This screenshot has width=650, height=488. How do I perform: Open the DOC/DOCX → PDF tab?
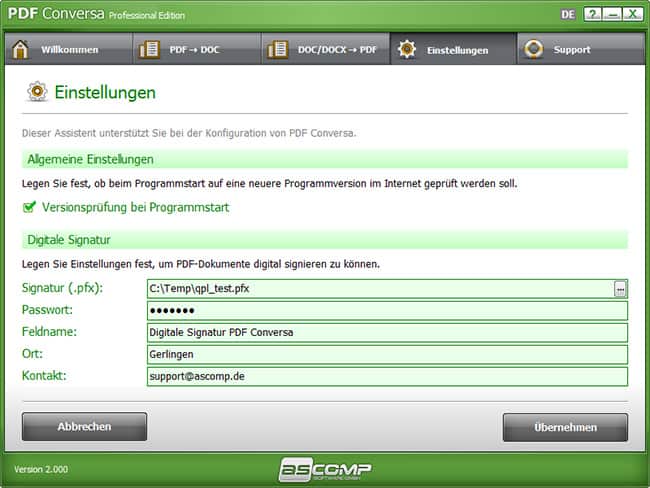tap(326, 49)
